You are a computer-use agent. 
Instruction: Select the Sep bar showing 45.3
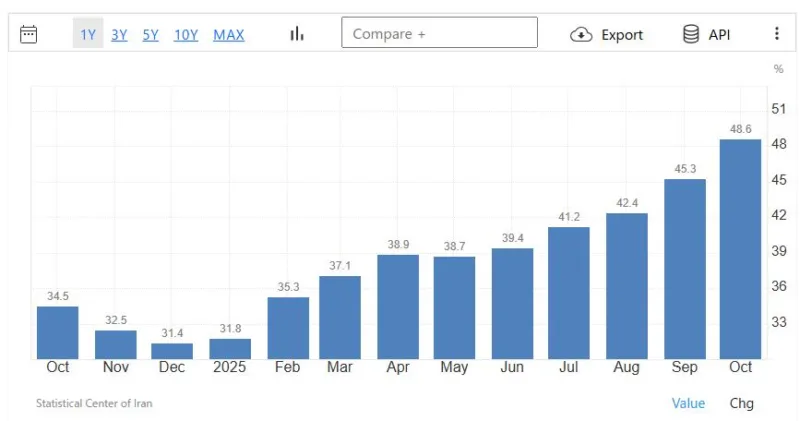[685, 268]
